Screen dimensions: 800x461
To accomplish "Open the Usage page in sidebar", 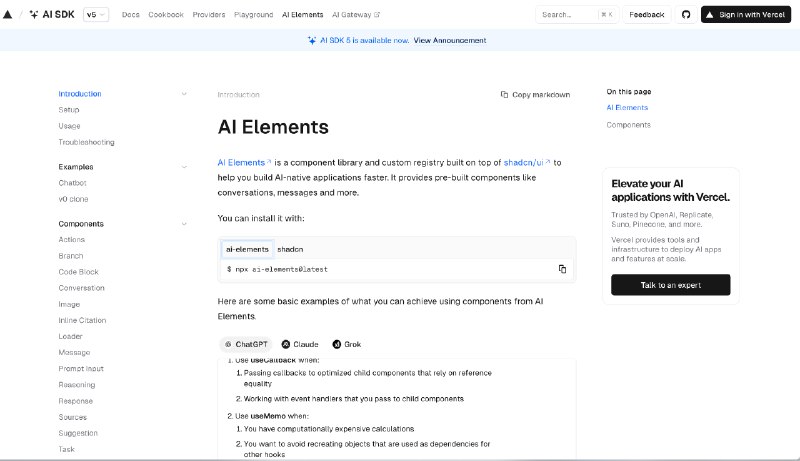I will click(69, 126).
